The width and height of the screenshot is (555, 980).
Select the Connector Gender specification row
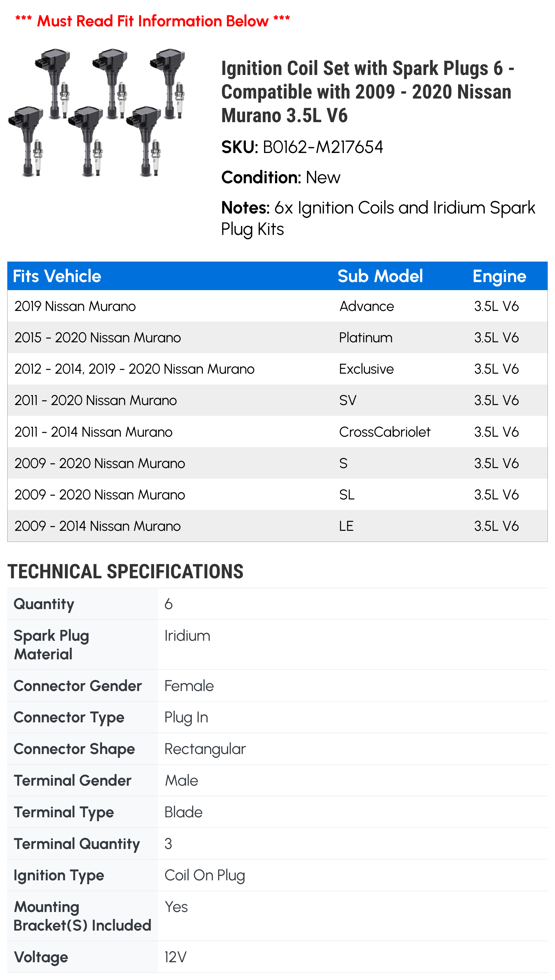(277, 686)
